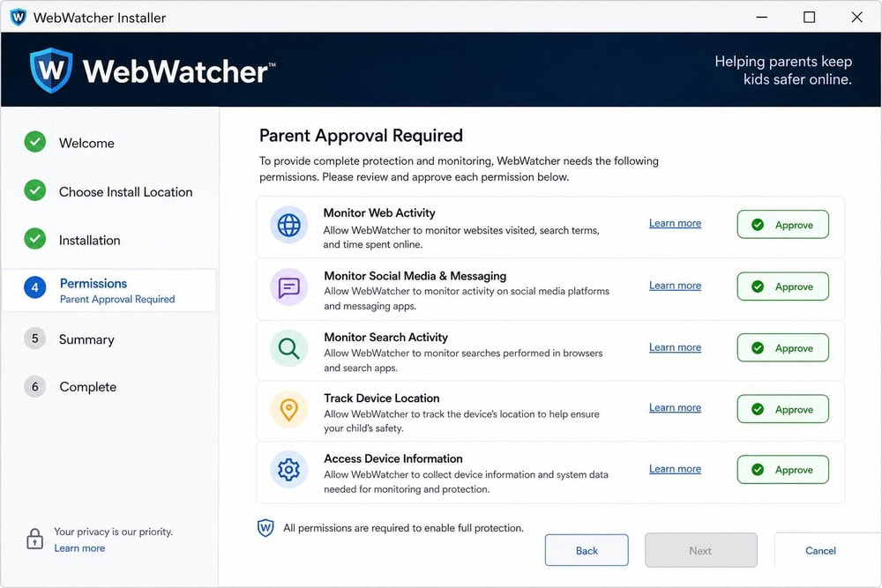The width and height of the screenshot is (882, 588).
Task: Open Learn more for Monitor Search Activity
Action: pyautogui.click(x=675, y=347)
